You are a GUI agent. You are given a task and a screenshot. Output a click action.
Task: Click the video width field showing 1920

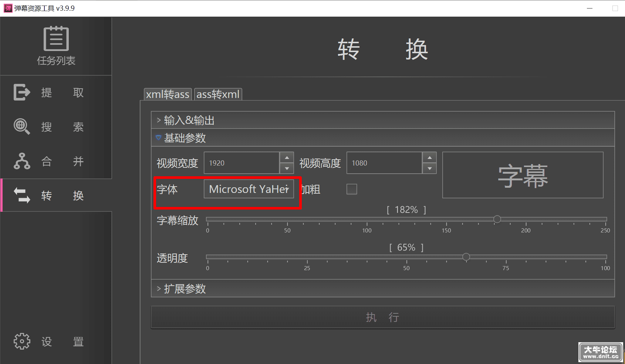242,163
